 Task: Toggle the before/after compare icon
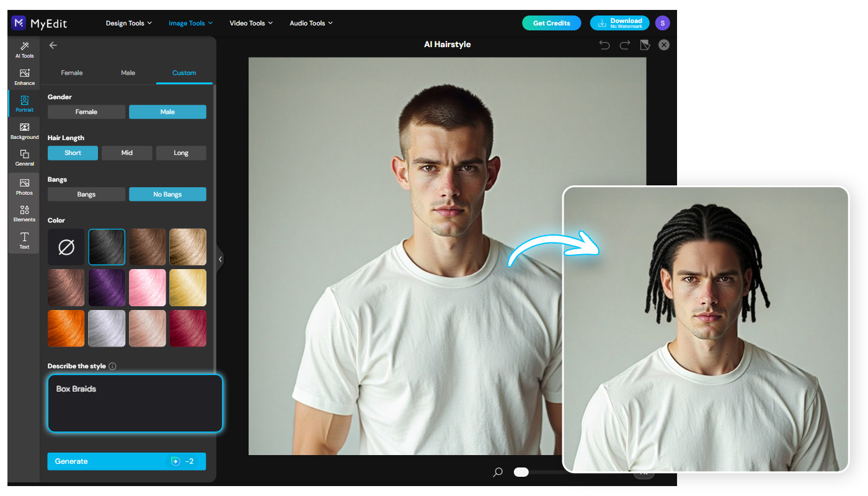pos(645,45)
